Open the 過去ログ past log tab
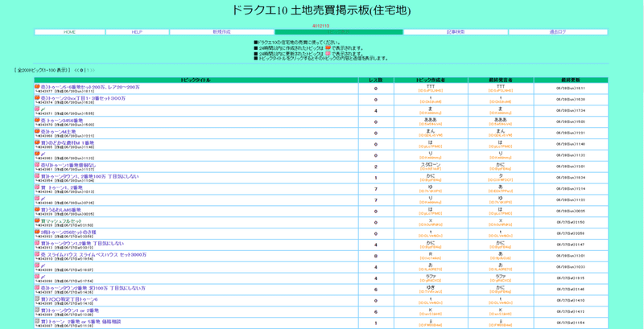 [x=558, y=32]
